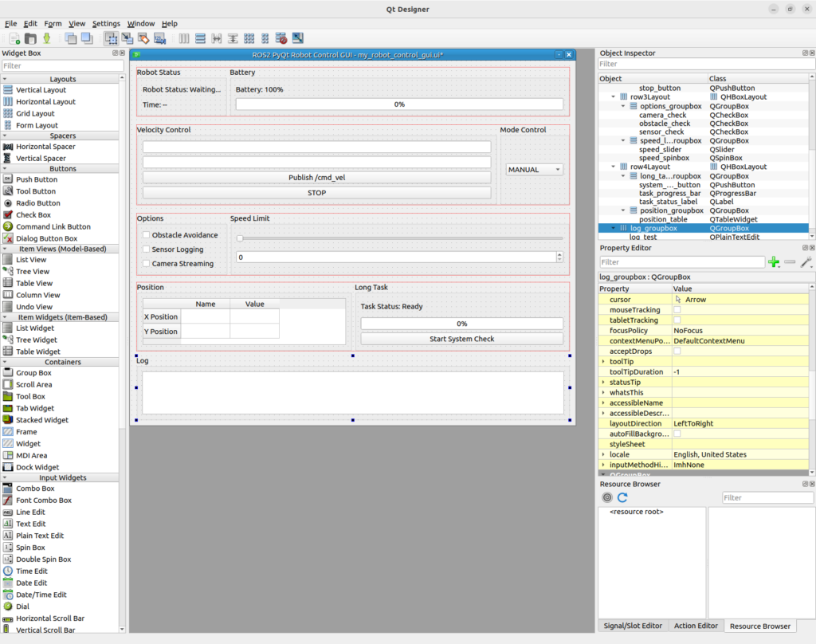Apply Lay Out Horizontally in Splitter
Viewport: 816px width, 644px height.
click(217, 38)
